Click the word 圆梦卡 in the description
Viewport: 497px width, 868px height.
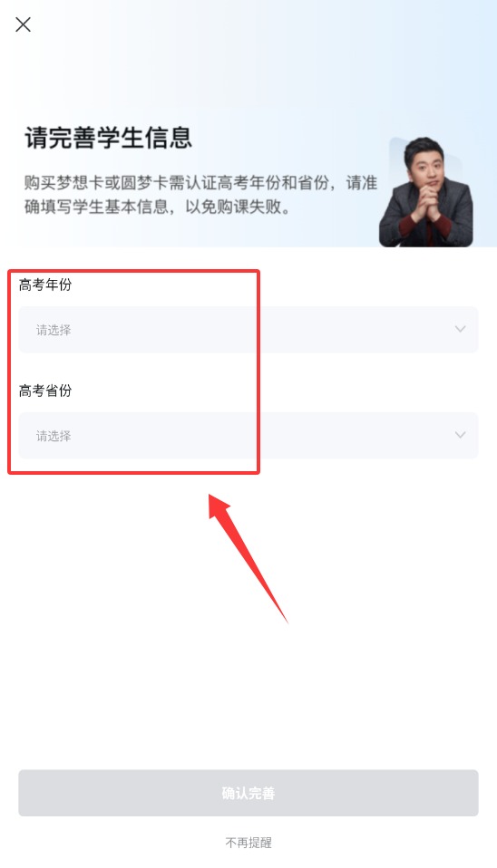[144, 183]
